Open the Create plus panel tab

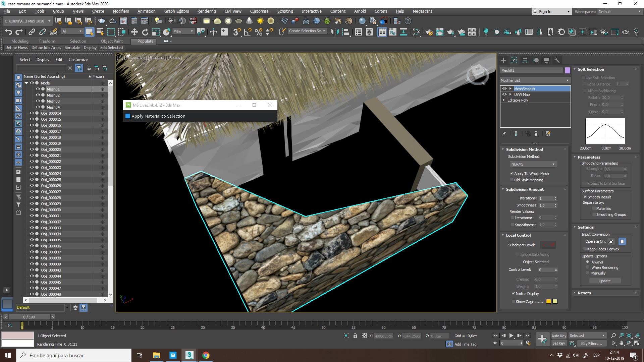tap(503, 60)
